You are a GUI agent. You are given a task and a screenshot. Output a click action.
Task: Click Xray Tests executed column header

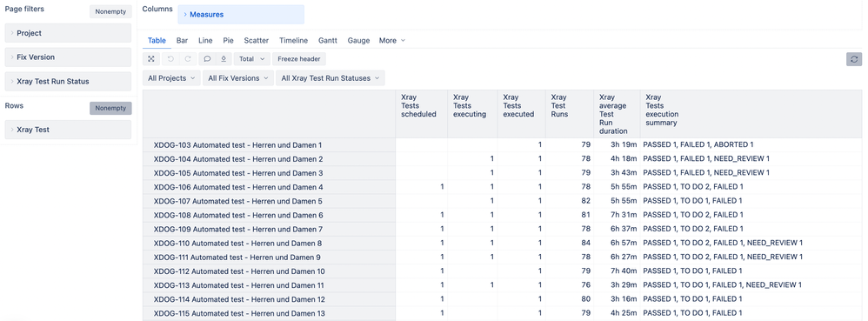click(522, 114)
